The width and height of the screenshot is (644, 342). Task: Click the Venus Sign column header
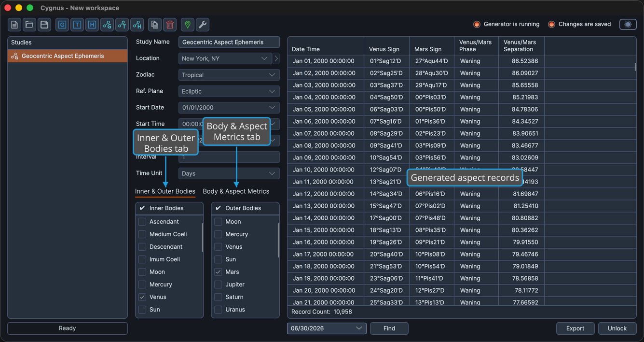(x=386, y=46)
